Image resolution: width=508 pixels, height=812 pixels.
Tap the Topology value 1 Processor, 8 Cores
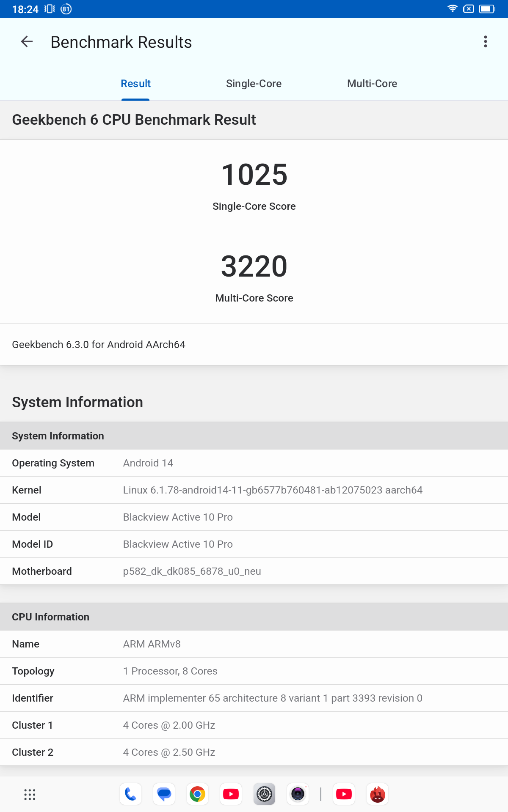click(170, 671)
